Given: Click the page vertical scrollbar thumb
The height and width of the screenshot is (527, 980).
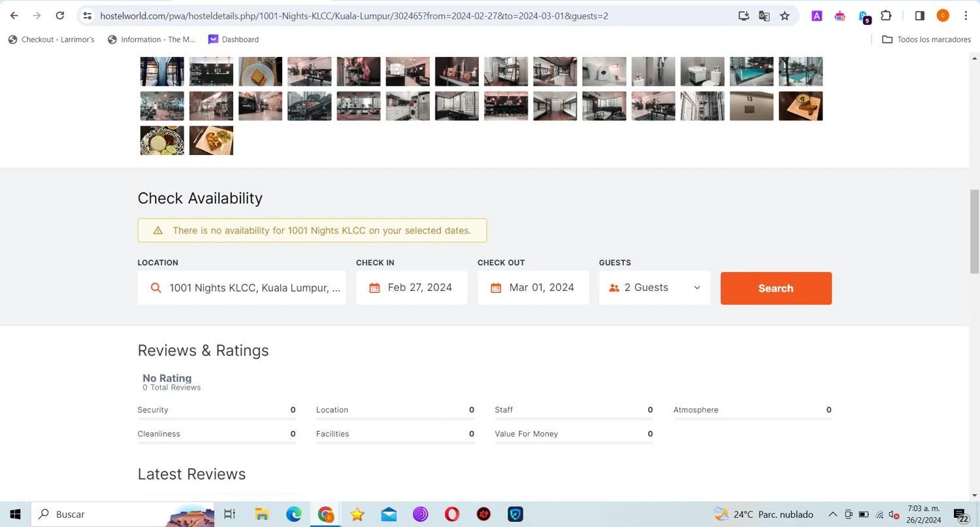Looking at the screenshot, I should tap(974, 231).
